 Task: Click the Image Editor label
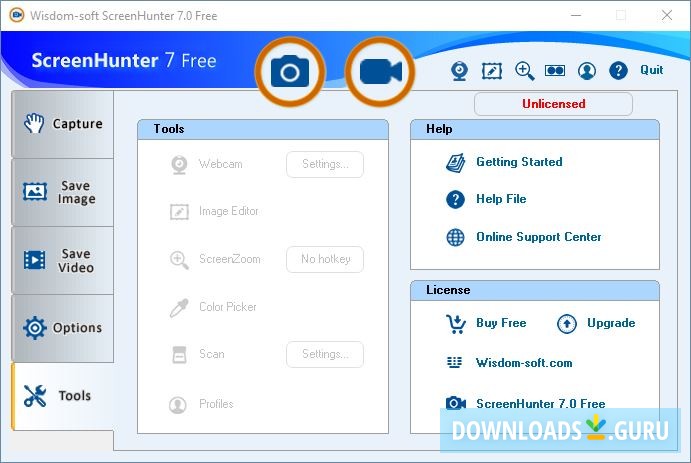pos(229,211)
